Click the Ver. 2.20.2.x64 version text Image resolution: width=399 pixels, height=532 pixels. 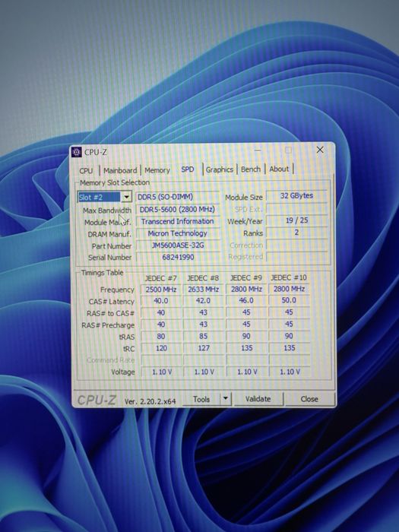click(150, 401)
